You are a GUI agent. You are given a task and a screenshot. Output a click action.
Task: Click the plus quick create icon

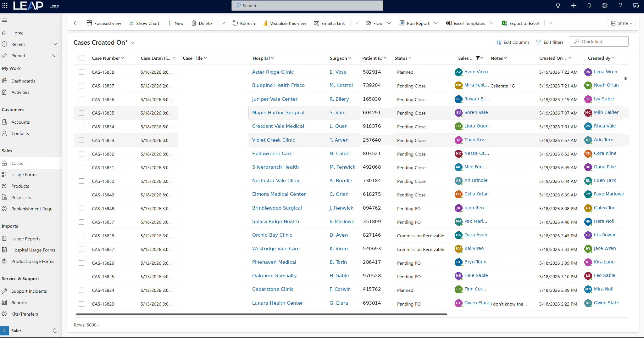[574, 6]
